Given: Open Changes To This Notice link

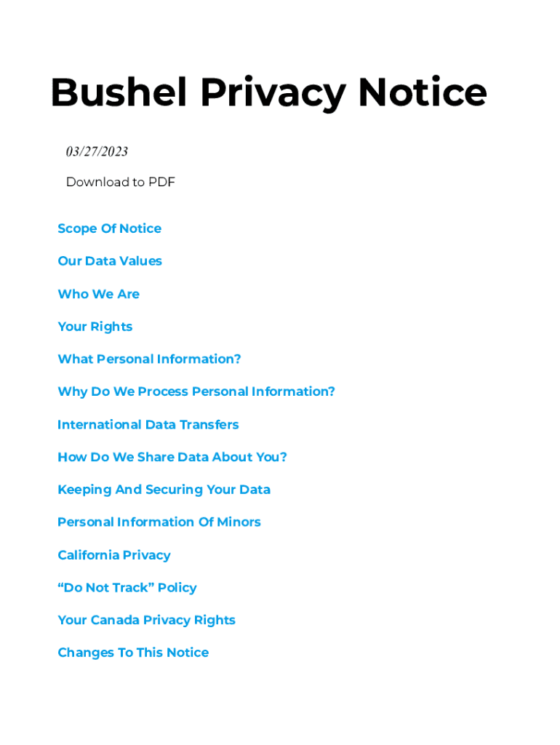Looking at the screenshot, I should (133, 653).
